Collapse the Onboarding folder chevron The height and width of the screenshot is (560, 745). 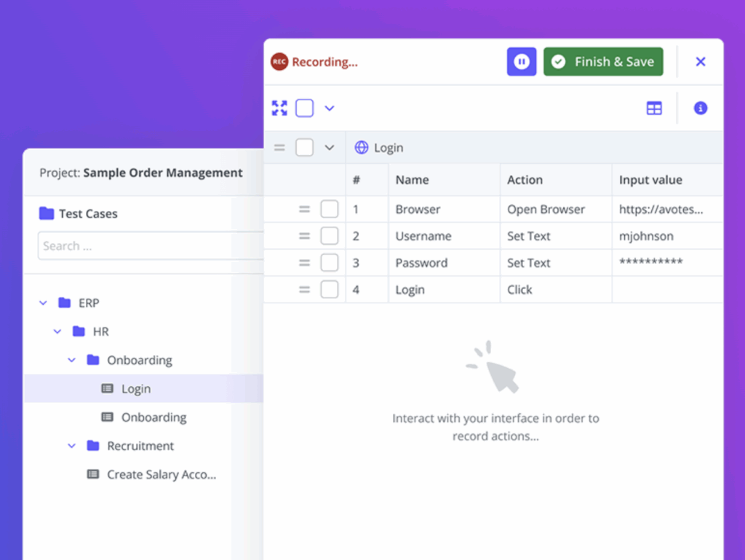(71, 360)
